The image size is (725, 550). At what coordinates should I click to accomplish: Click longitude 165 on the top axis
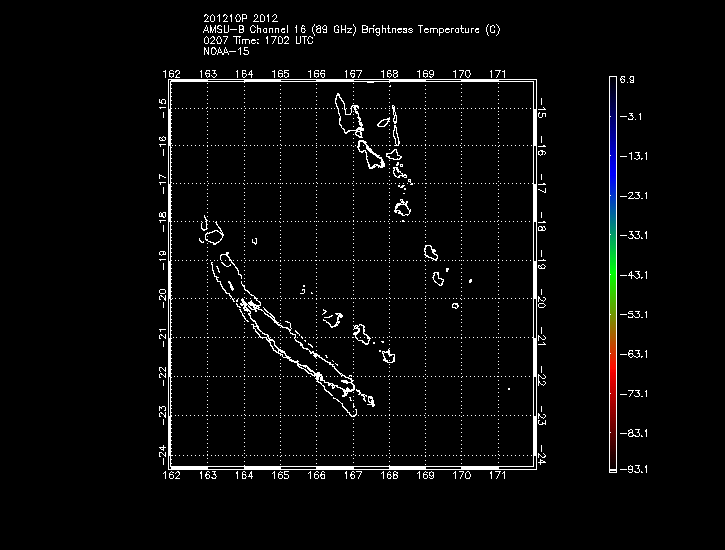(x=280, y=74)
